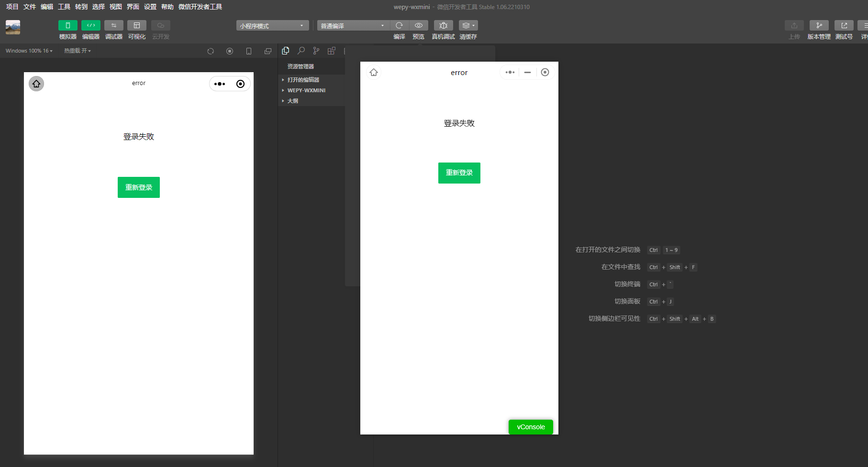Open the 微信开发者工具 menu
The image size is (868, 467).
click(x=200, y=7)
